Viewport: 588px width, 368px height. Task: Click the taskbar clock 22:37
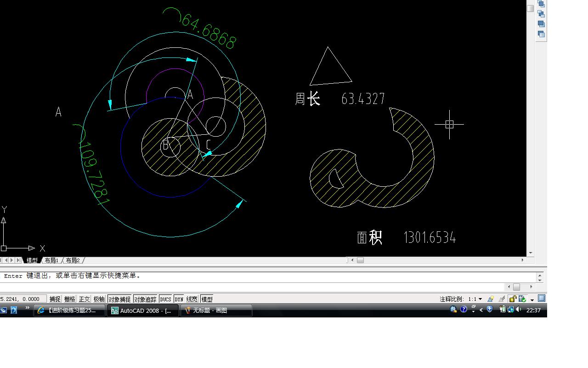(533, 310)
